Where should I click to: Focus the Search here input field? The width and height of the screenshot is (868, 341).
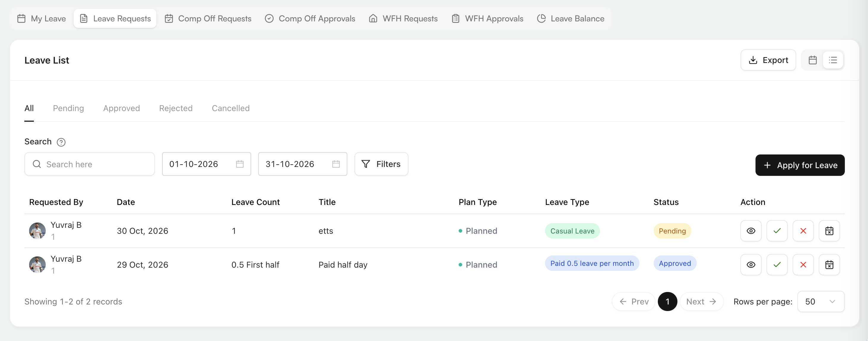pyautogui.click(x=89, y=164)
